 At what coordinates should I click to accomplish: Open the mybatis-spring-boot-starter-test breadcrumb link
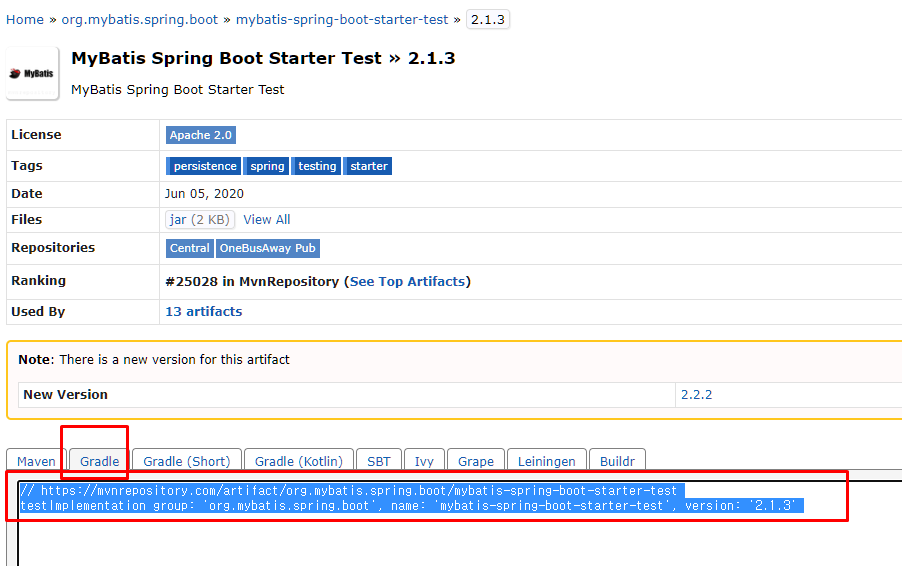point(342,20)
